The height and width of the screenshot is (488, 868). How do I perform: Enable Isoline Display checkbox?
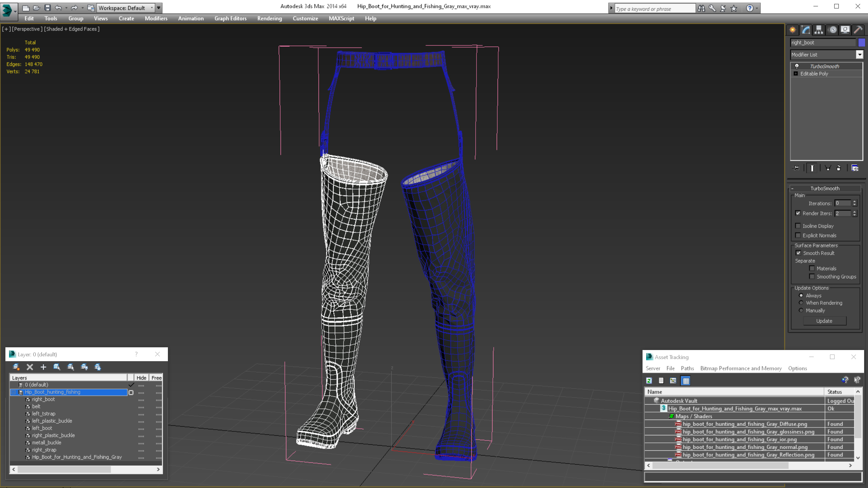click(x=798, y=226)
